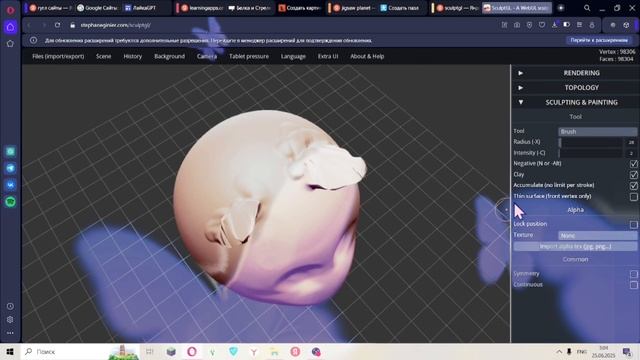Reload the SculptGL page

(58, 25)
